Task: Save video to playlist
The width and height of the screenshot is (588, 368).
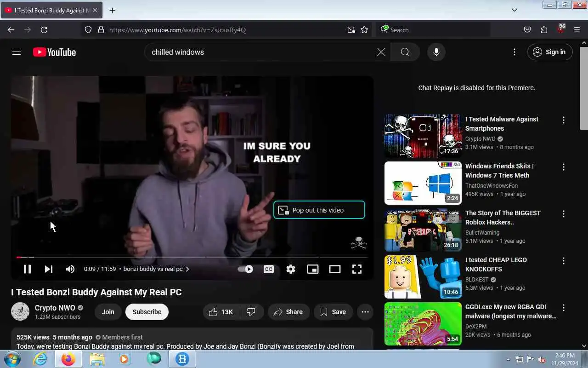Action: tap(333, 312)
